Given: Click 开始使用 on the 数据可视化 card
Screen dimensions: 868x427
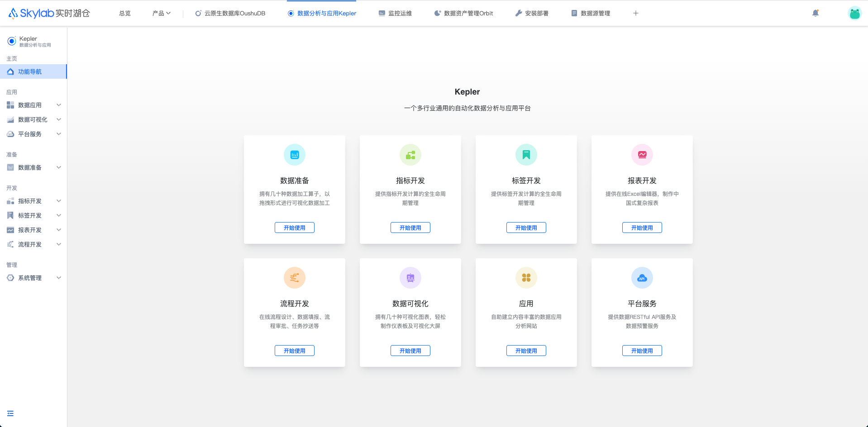Looking at the screenshot, I should (x=410, y=351).
